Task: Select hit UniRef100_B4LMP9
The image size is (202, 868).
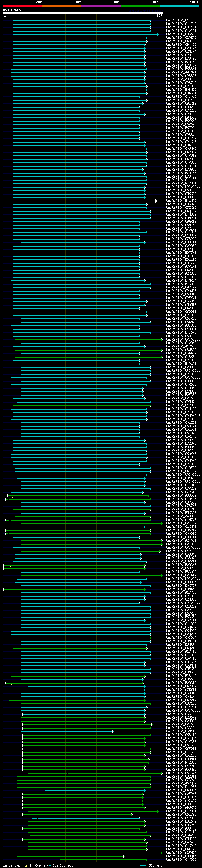Action: (181, 201)
